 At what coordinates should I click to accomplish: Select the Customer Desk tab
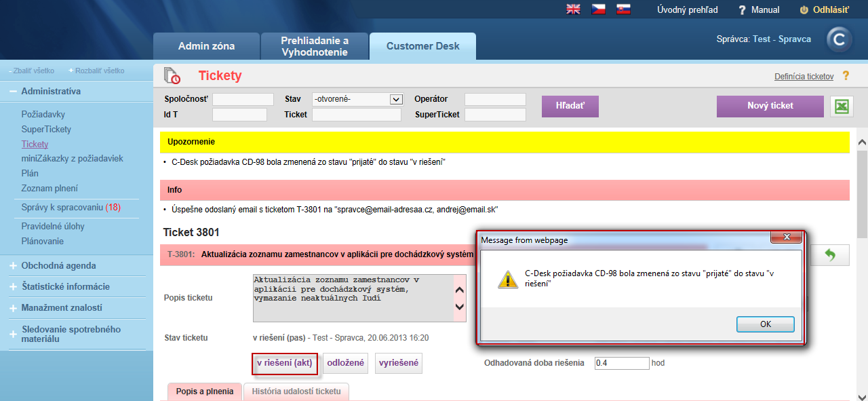[423, 46]
